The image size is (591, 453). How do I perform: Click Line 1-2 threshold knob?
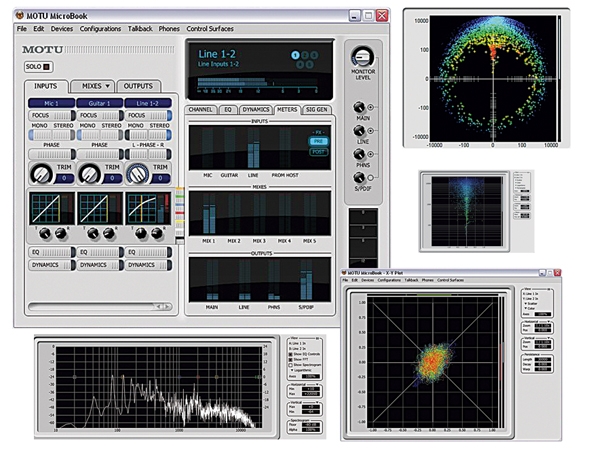click(x=141, y=234)
